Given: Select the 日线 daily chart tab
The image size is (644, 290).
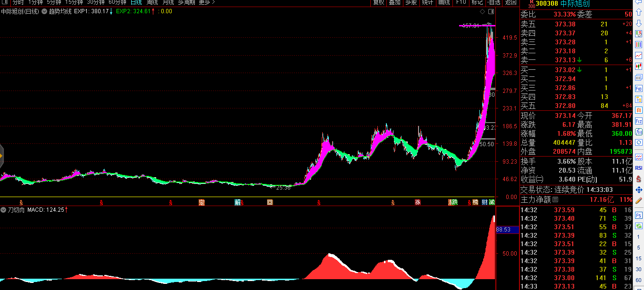Looking at the screenshot, I should point(136,2).
